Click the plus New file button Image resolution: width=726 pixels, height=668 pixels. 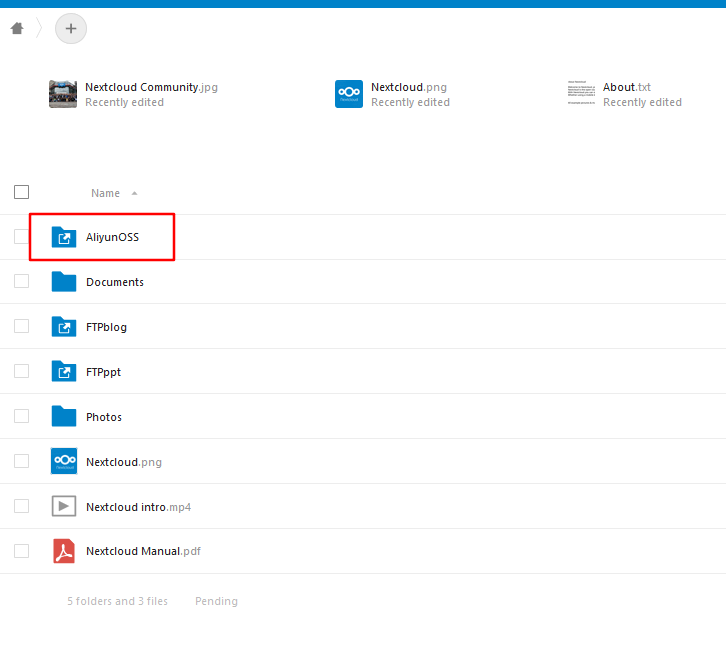pos(71,29)
